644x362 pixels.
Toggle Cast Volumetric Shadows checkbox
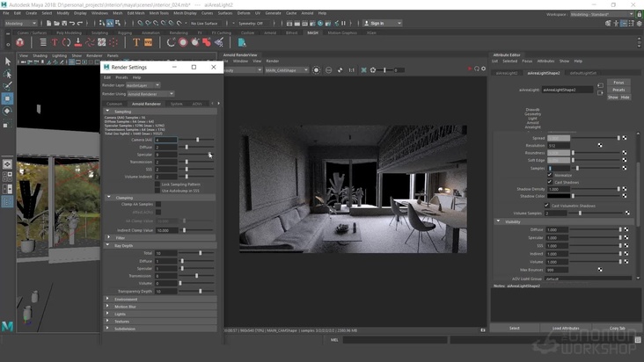tap(546, 206)
